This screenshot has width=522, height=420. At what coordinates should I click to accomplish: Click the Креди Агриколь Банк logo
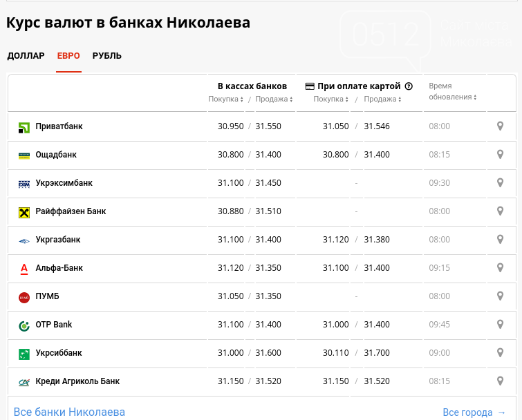(x=24, y=383)
